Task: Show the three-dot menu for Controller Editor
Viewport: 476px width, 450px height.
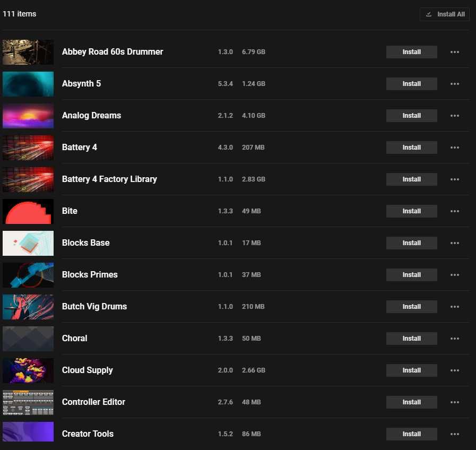Action: tap(454, 402)
